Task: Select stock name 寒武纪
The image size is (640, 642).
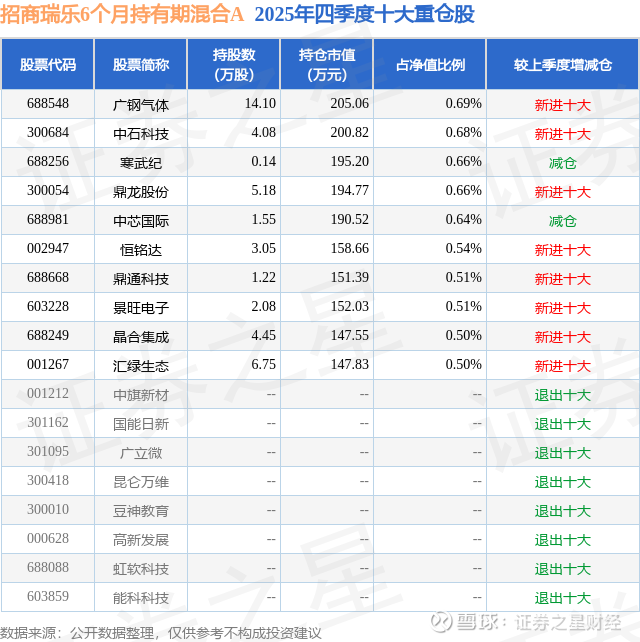Action: [x=141, y=163]
